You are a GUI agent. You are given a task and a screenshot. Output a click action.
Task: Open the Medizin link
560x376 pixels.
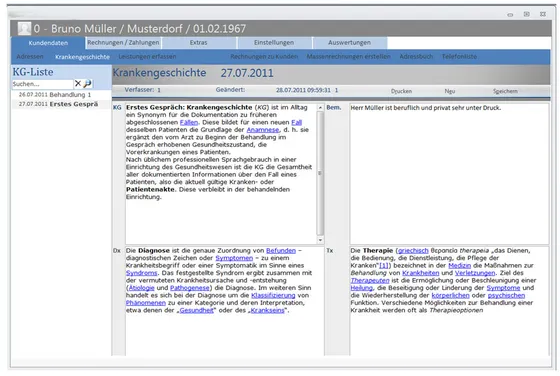[x=459, y=265]
